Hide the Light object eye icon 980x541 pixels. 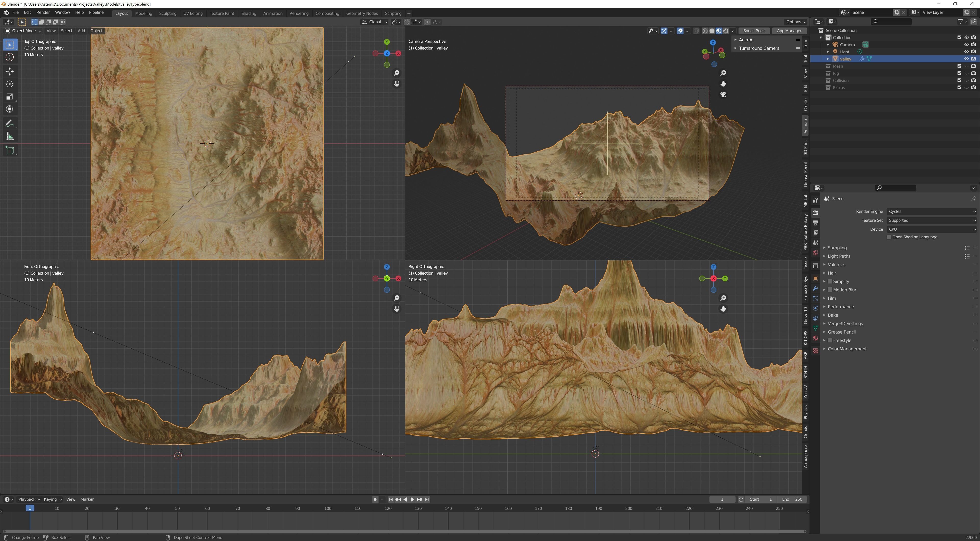pyautogui.click(x=966, y=52)
